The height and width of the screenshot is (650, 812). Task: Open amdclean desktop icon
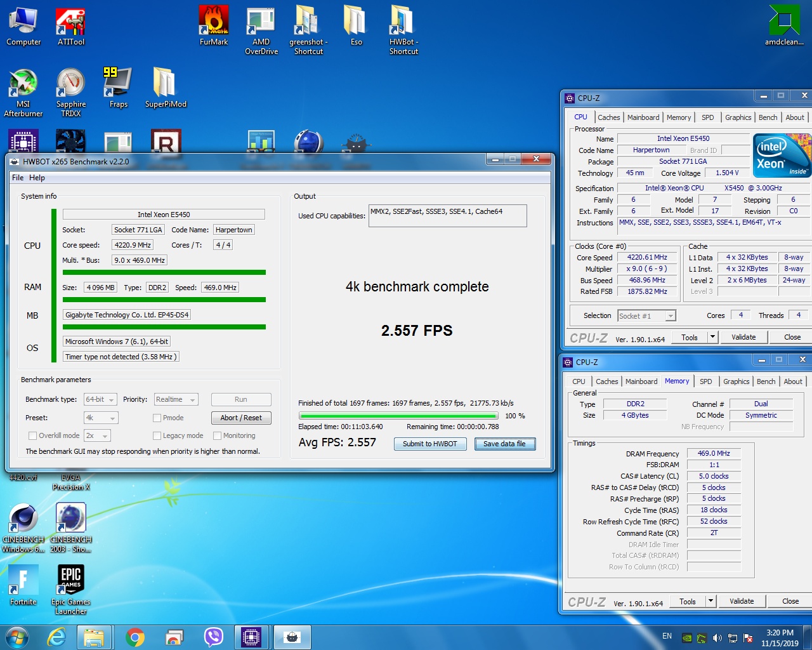784,27
